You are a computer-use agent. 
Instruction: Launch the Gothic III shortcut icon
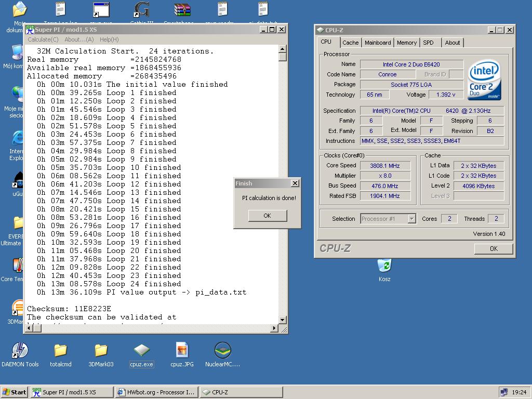(x=142, y=10)
